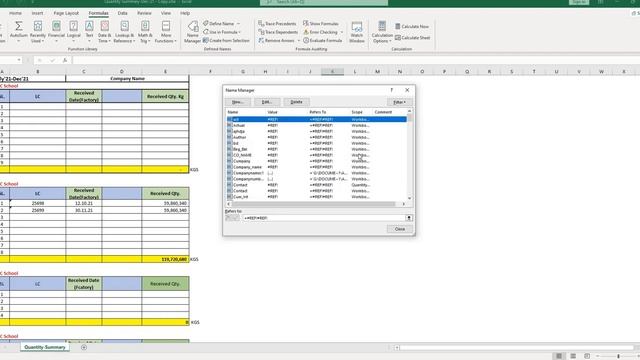640x360 pixels.
Task: Switch to Page Layout view in status bar
Action: click(x=573, y=356)
